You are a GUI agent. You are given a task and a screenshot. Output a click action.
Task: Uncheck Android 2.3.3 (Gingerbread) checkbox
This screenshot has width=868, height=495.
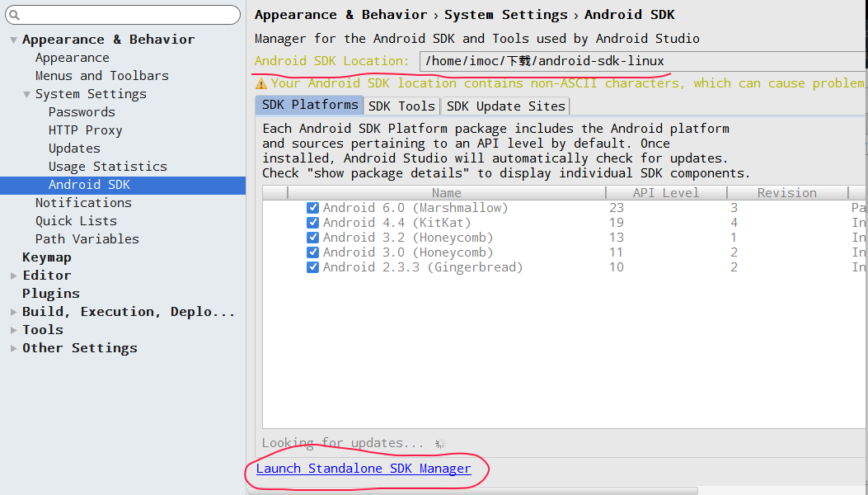312,267
